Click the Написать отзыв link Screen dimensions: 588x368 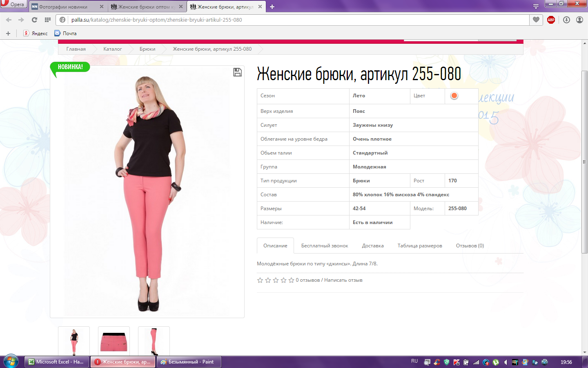[343, 280]
